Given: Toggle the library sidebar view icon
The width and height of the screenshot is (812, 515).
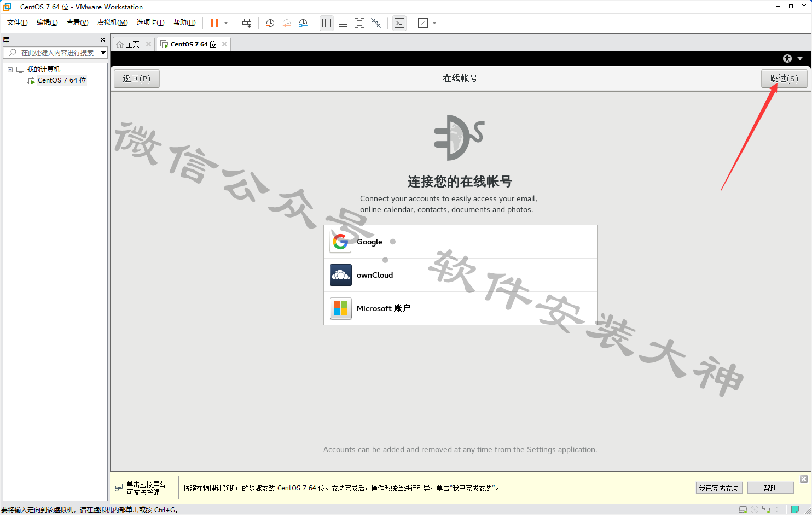Looking at the screenshot, I should click(x=327, y=23).
